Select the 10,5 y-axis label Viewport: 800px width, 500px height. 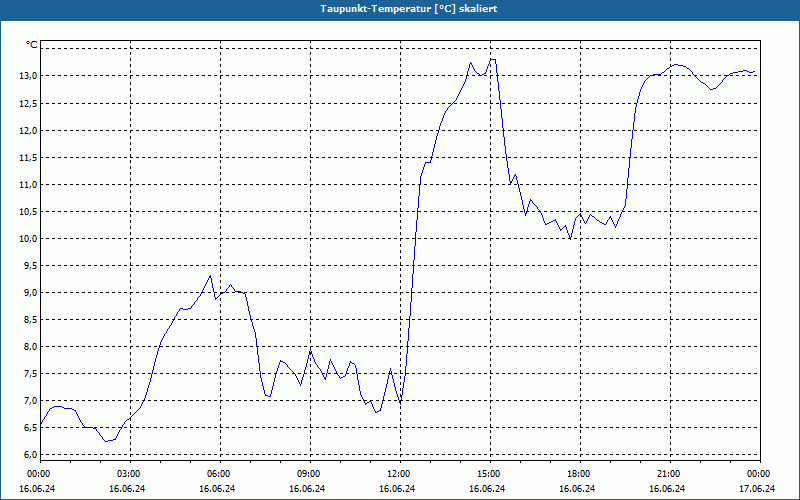28,212
